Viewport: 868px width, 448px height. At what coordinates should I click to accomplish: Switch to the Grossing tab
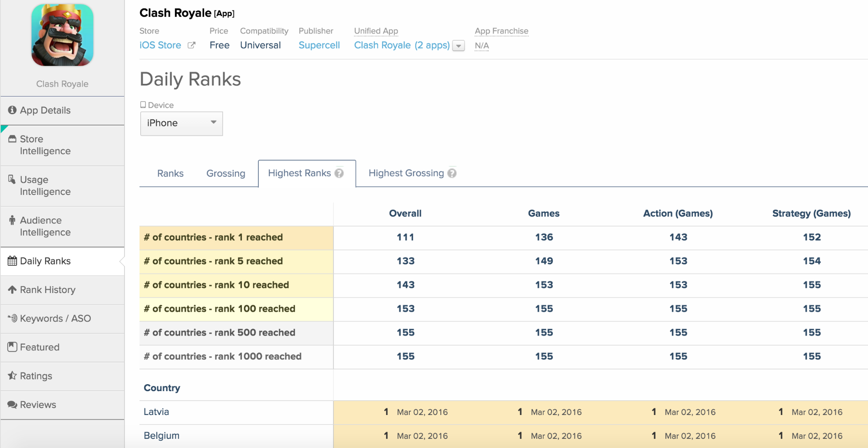coord(226,173)
